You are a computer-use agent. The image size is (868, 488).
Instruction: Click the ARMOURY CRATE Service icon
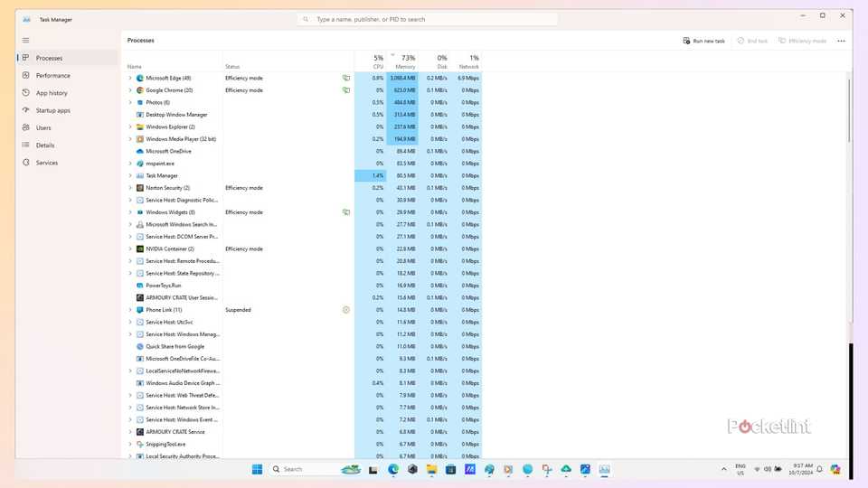click(x=140, y=432)
